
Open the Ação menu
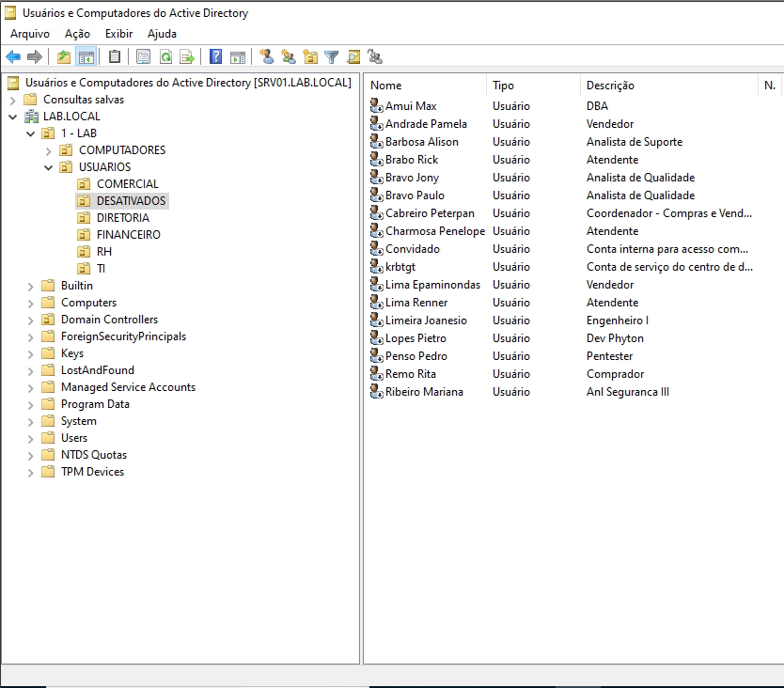click(x=77, y=34)
